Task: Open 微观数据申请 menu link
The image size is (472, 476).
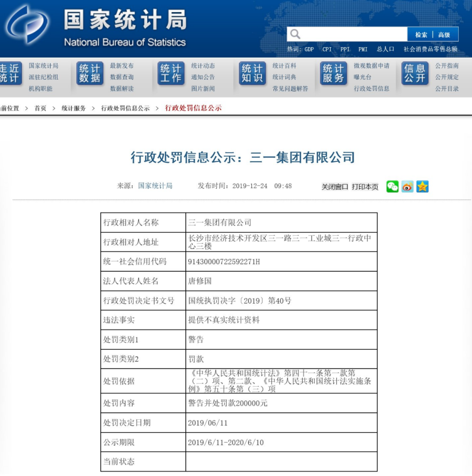Action: pyautogui.click(x=372, y=66)
